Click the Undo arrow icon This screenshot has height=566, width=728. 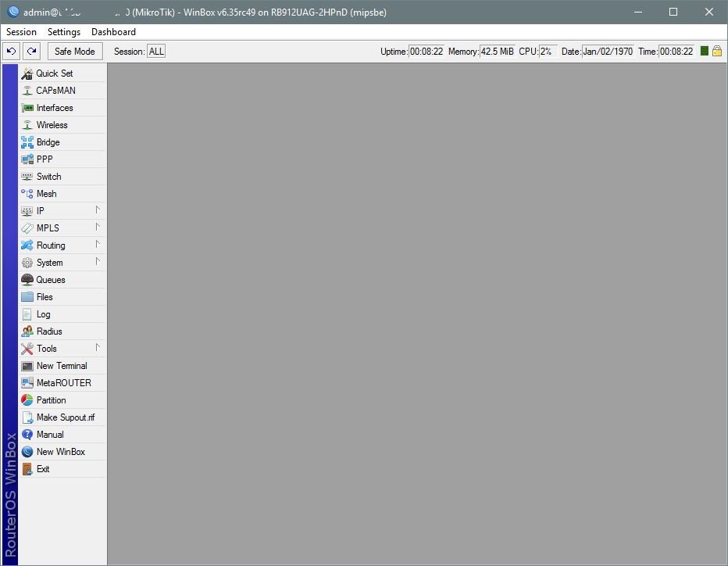12,51
